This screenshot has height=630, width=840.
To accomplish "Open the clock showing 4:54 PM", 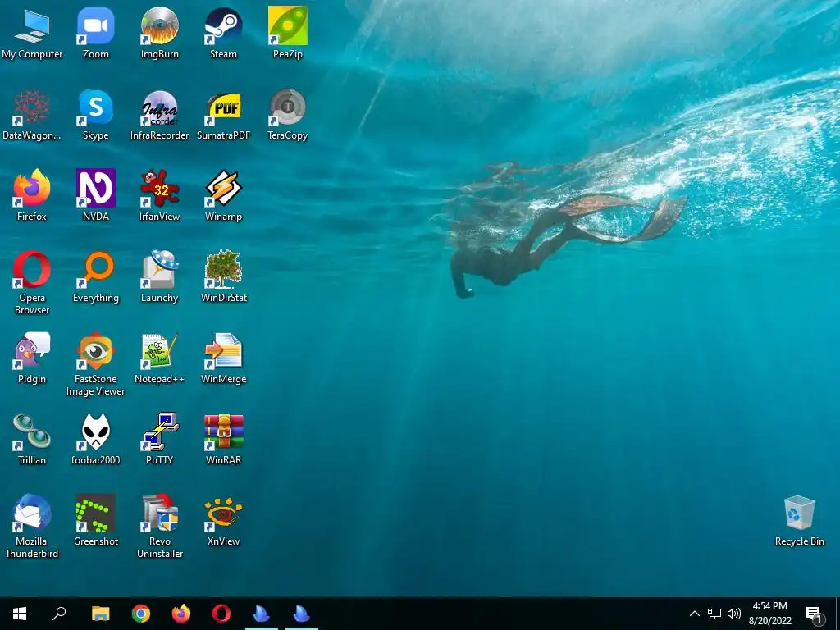I will (x=769, y=614).
